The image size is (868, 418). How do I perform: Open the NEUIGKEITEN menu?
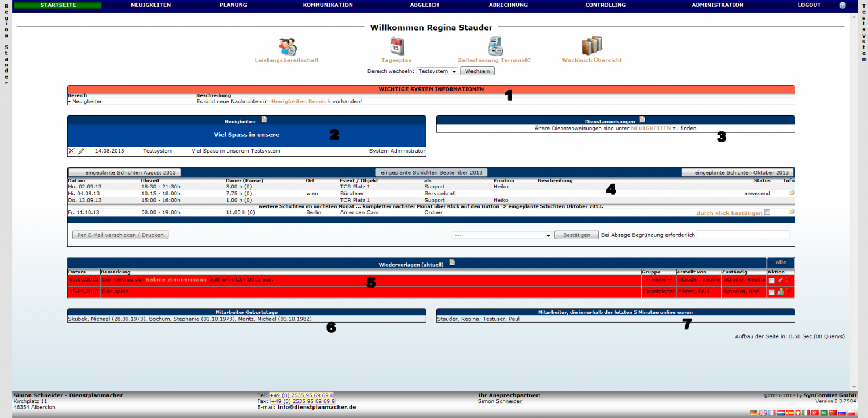[x=151, y=5]
